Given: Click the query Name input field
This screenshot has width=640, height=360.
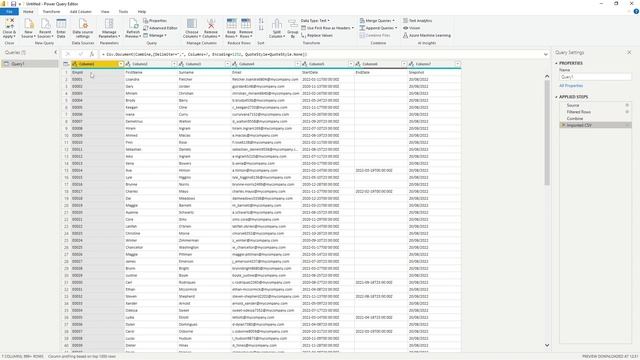Looking at the screenshot, I should coord(595,77).
